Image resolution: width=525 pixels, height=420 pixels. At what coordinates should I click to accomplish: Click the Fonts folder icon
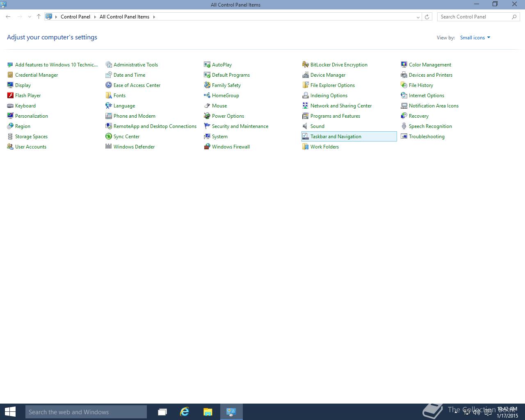point(109,95)
